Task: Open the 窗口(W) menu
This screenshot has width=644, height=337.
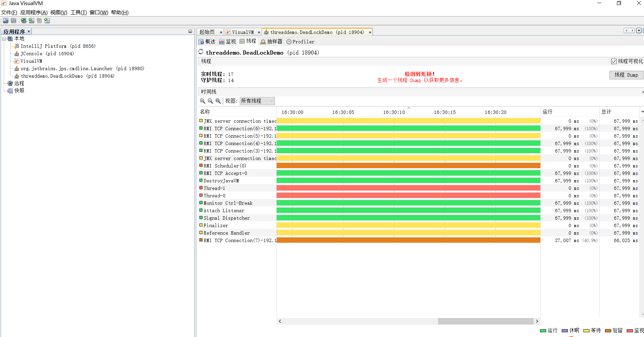Action: (x=99, y=13)
